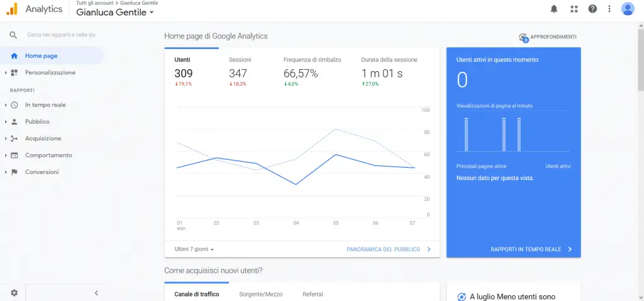The width and height of the screenshot is (644, 301).
Task: Click the 19,1% users change indicator
Action: tap(183, 84)
